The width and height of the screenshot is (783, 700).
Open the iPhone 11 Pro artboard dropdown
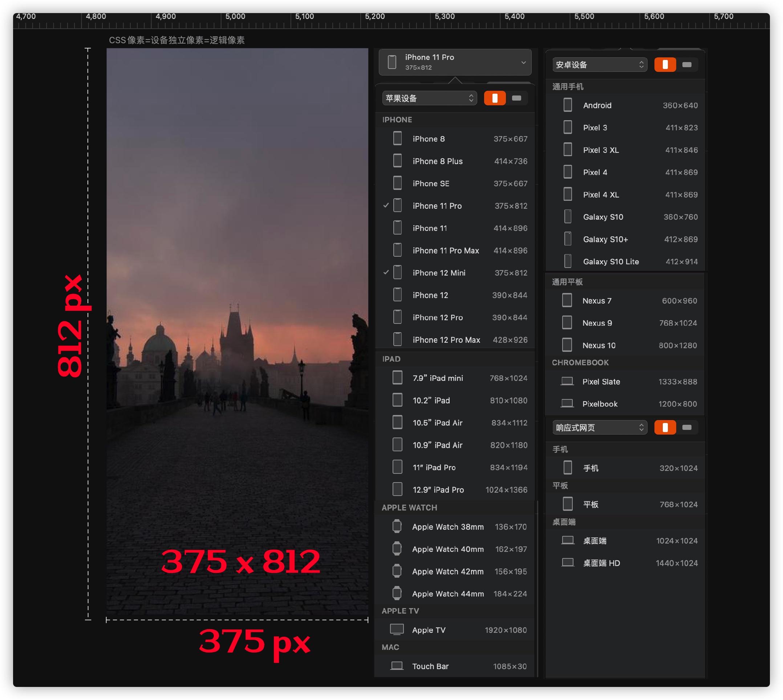pos(455,62)
